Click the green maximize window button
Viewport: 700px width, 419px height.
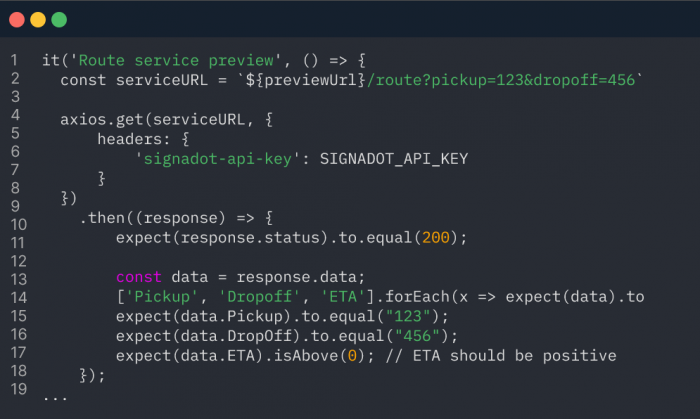[59, 20]
